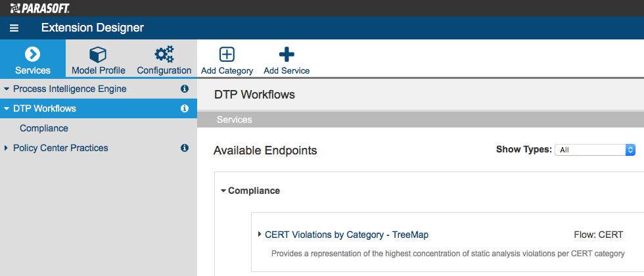Click the Add Category plus-box icon
Screen dimensions: 644x276
click(x=227, y=54)
